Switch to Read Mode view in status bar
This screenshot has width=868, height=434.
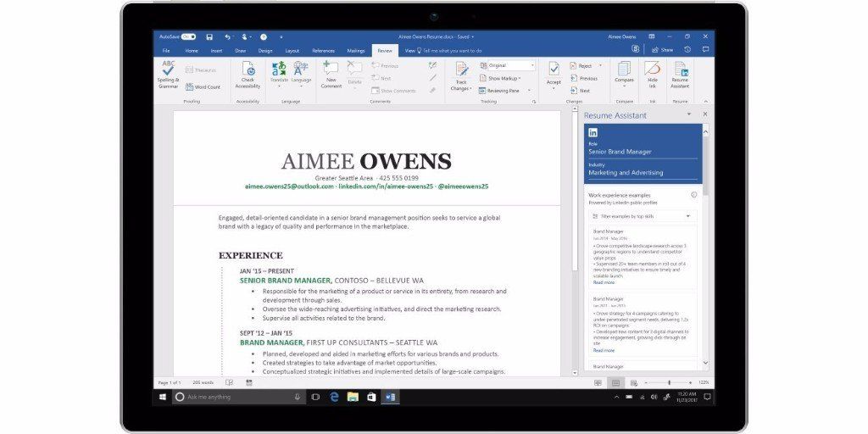(598, 382)
